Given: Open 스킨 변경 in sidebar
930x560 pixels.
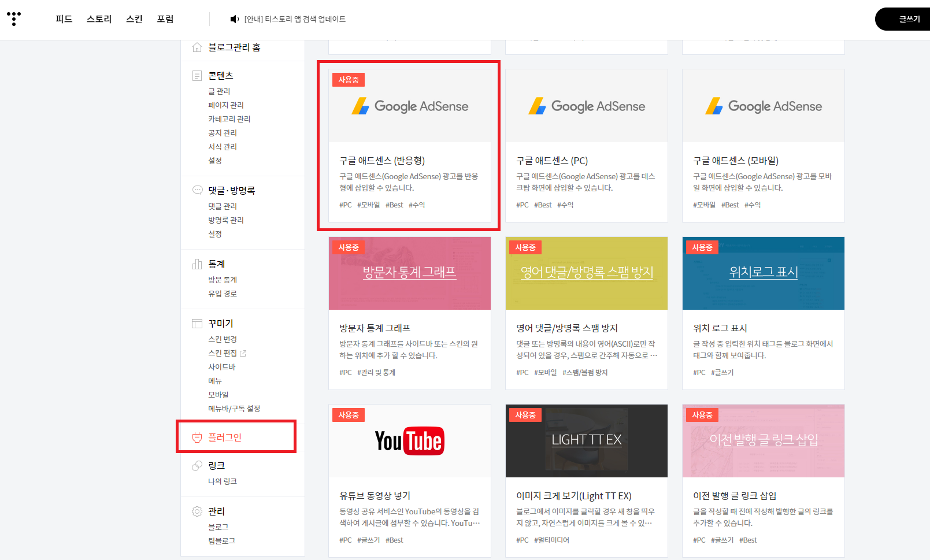Looking at the screenshot, I should click(223, 339).
